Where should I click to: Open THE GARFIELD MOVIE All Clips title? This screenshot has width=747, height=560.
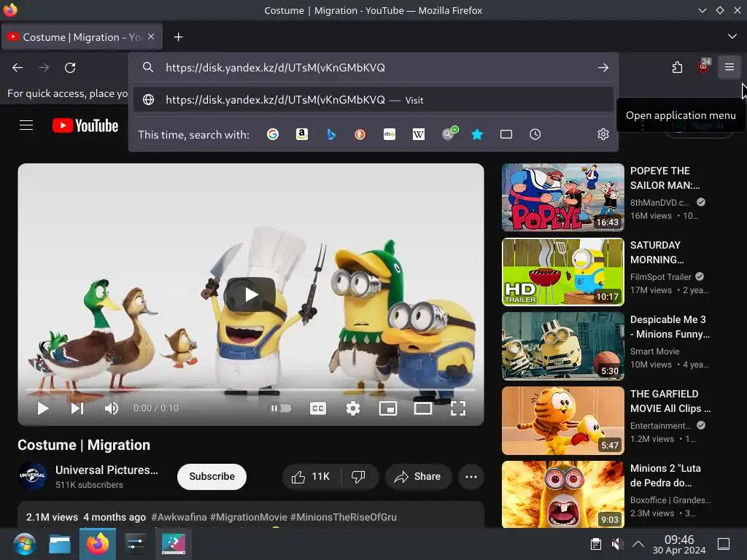670,401
